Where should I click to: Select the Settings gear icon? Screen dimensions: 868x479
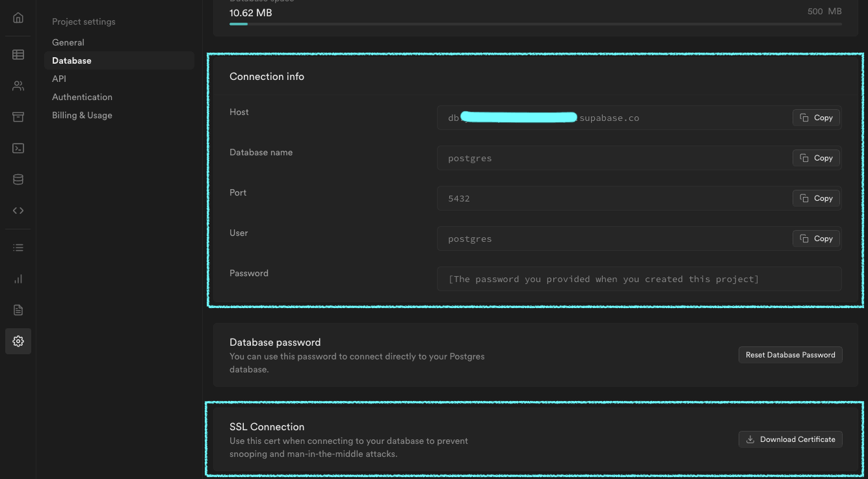pos(18,341)
